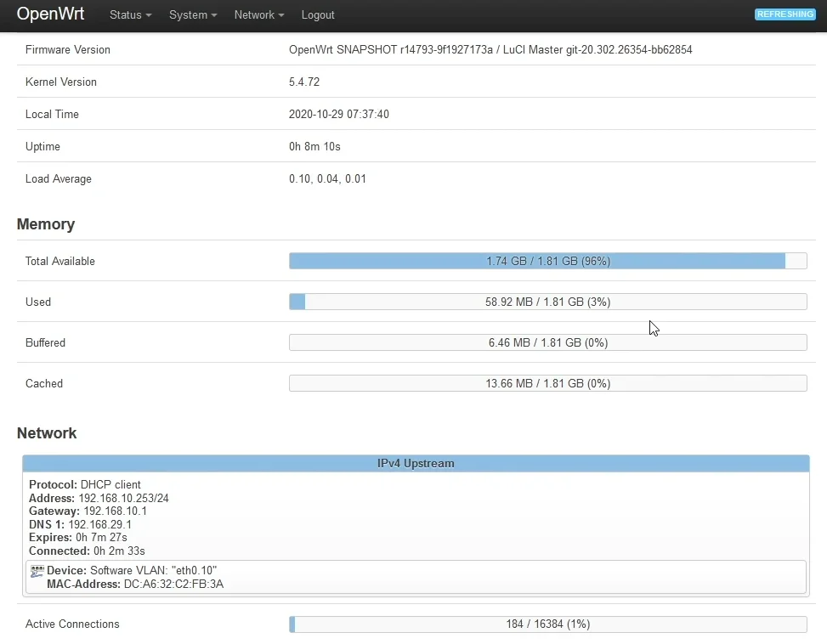Screen dimensions: 827x644
Task: Click the Load Average label
Action: pos(58,178)
